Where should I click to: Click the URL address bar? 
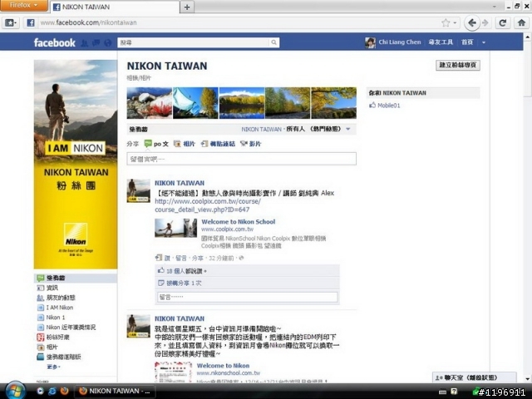[238, 22]
